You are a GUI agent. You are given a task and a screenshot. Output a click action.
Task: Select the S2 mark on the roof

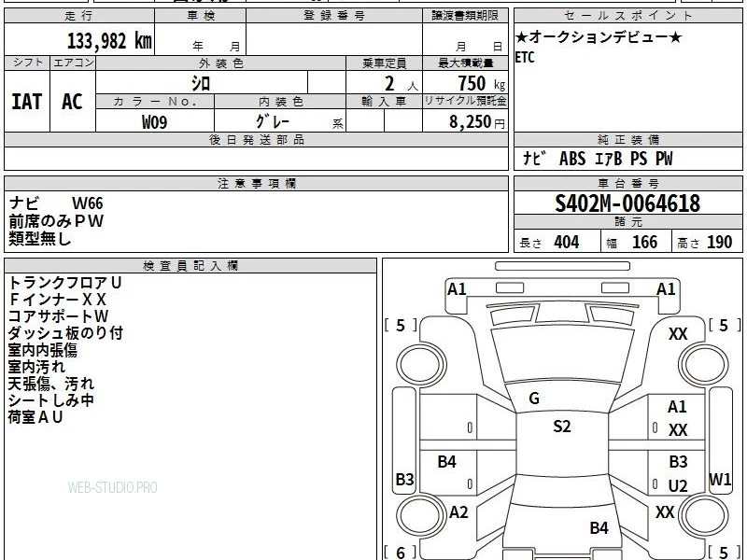point(562,426)
